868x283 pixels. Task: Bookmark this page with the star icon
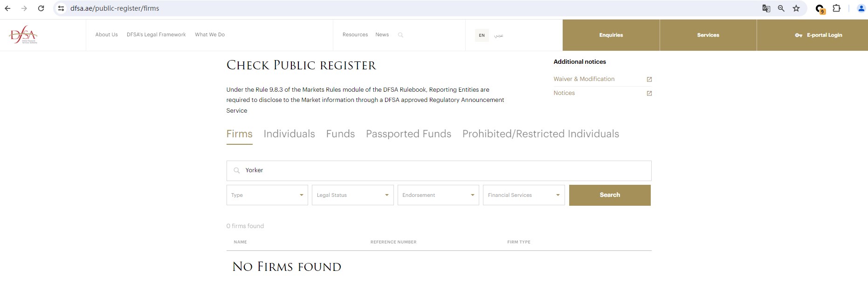coord(796,8)
